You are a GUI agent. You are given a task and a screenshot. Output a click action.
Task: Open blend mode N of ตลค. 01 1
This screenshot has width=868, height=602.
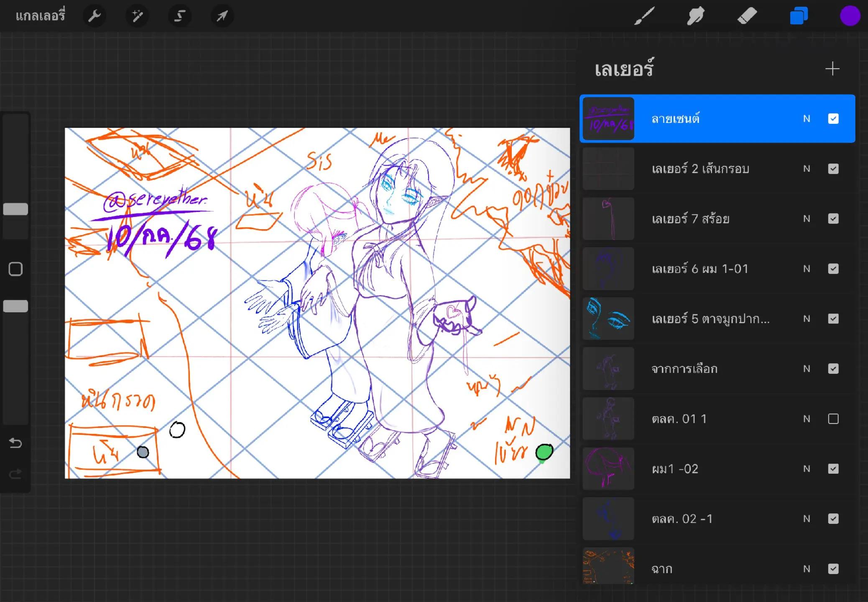807,418
